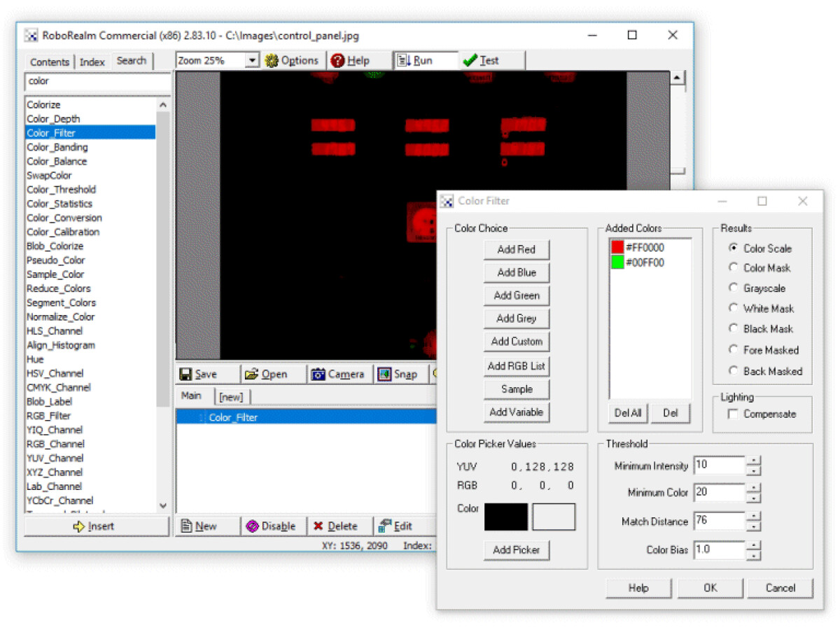Disable the selected module
The height and width of the screenshot is (630, 840).
point(274,526)
